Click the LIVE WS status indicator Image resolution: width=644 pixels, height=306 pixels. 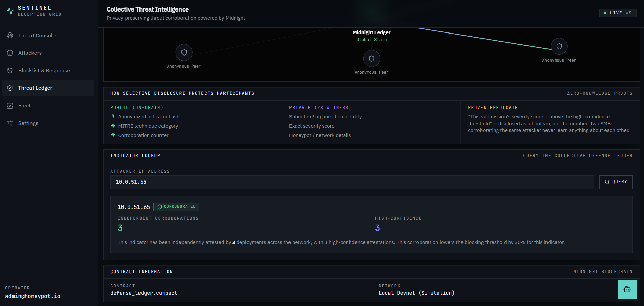(618, 13)
